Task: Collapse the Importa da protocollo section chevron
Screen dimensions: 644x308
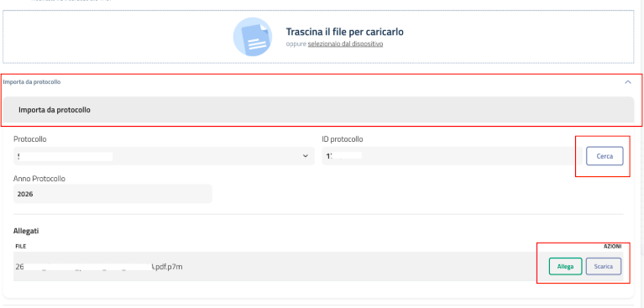Action: click(627, 82)
